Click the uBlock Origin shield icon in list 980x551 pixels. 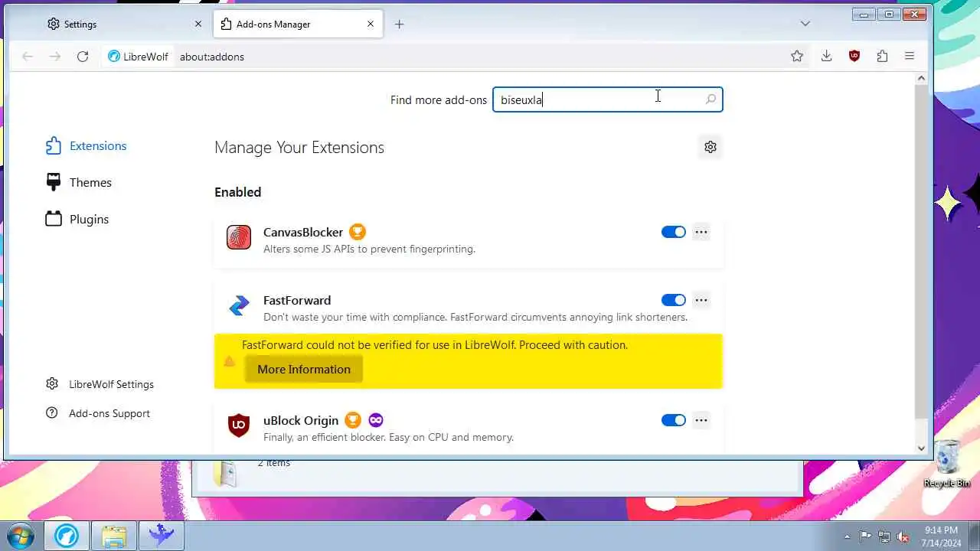tap(239, 425)
